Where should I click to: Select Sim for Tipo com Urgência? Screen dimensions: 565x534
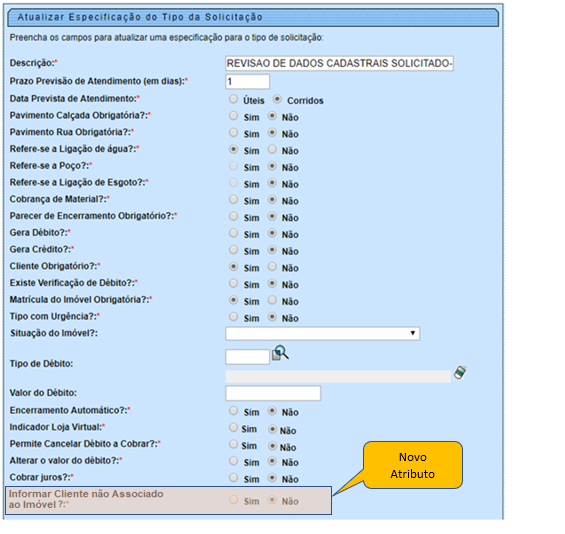click(x=233, y=317)
